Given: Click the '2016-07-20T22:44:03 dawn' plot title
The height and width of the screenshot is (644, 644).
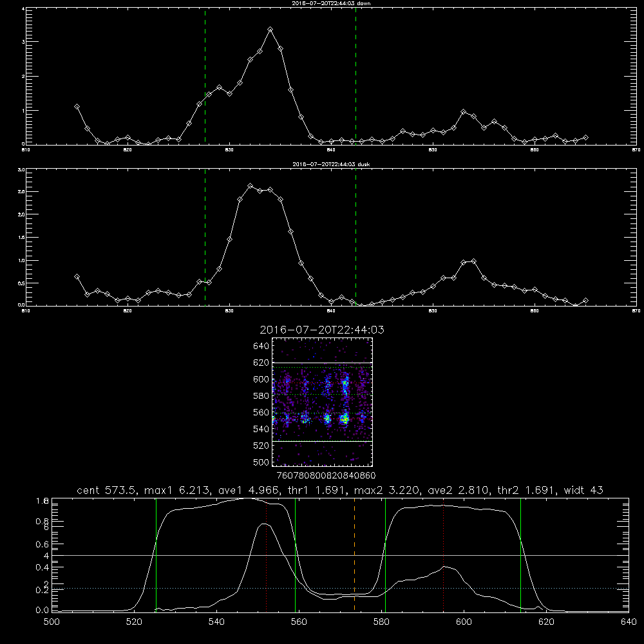Looking at the screenshot, I should pos(331,3).
